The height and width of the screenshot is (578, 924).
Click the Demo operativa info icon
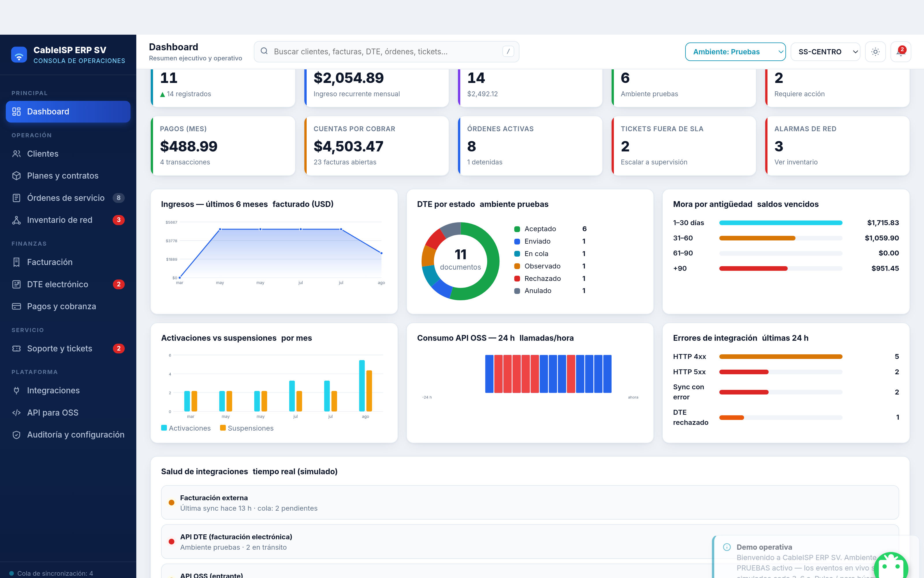pos(727,547)
